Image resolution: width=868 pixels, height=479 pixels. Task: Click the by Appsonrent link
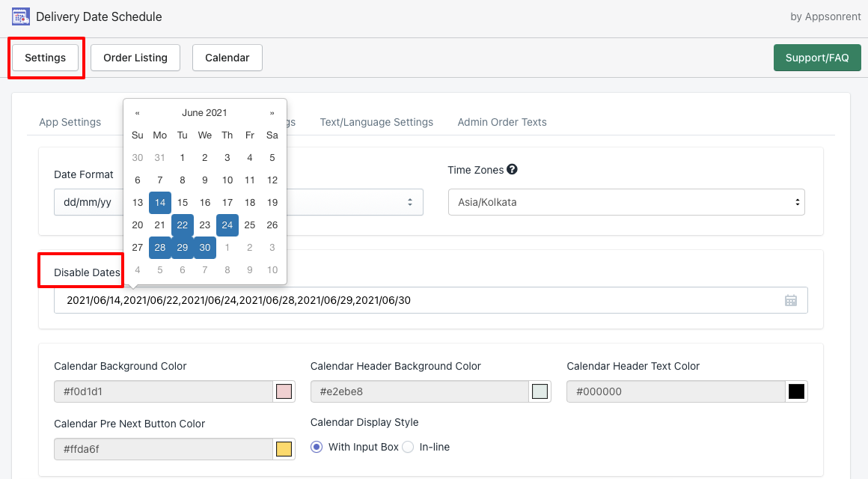pyautogui.click(x=825, y=16)
